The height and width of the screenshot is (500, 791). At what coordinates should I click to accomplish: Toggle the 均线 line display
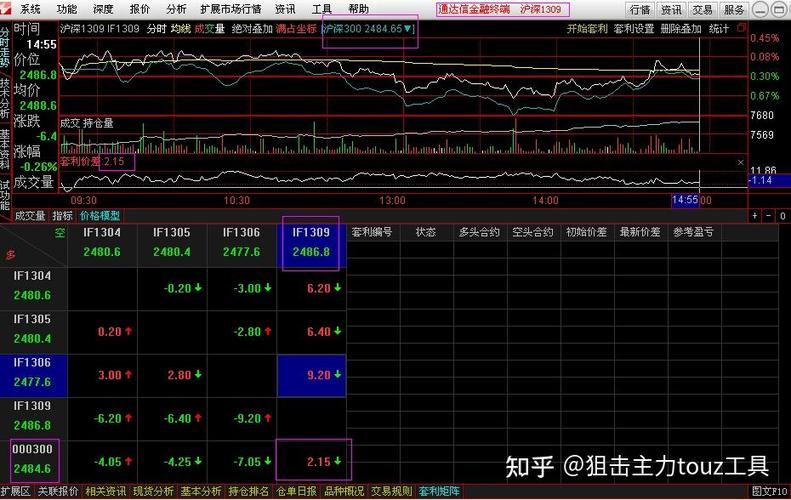[x=181, y=29]
